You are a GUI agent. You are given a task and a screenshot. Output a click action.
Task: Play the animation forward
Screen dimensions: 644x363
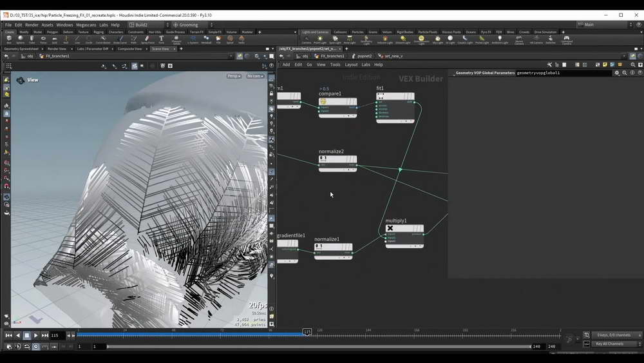click(35, 335)
